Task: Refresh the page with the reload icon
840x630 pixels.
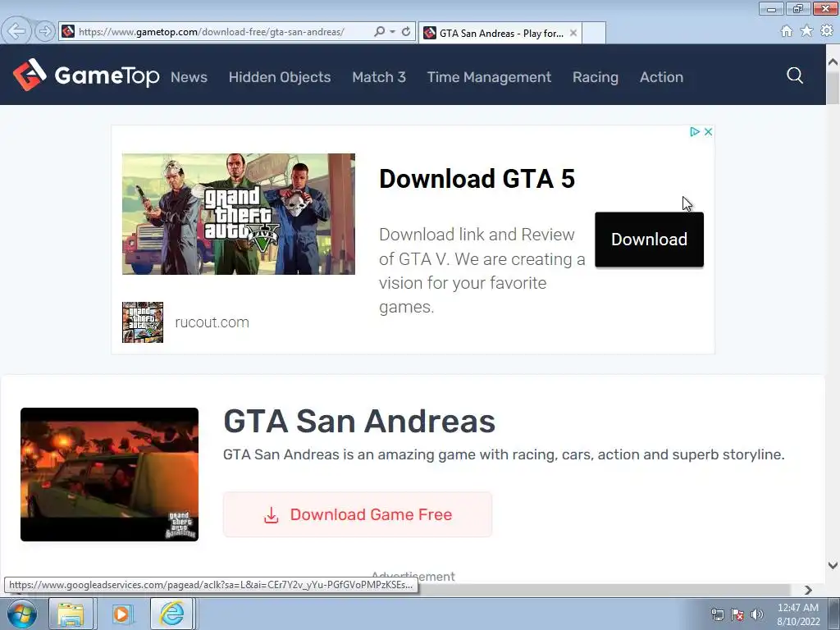Action: click(x=406, y=32)
